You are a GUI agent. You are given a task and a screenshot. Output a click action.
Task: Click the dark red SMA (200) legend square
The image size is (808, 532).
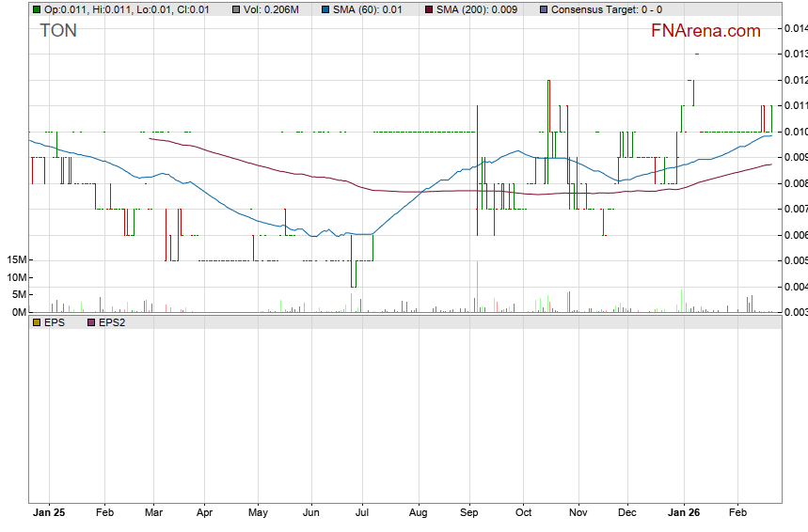(430, 9)
